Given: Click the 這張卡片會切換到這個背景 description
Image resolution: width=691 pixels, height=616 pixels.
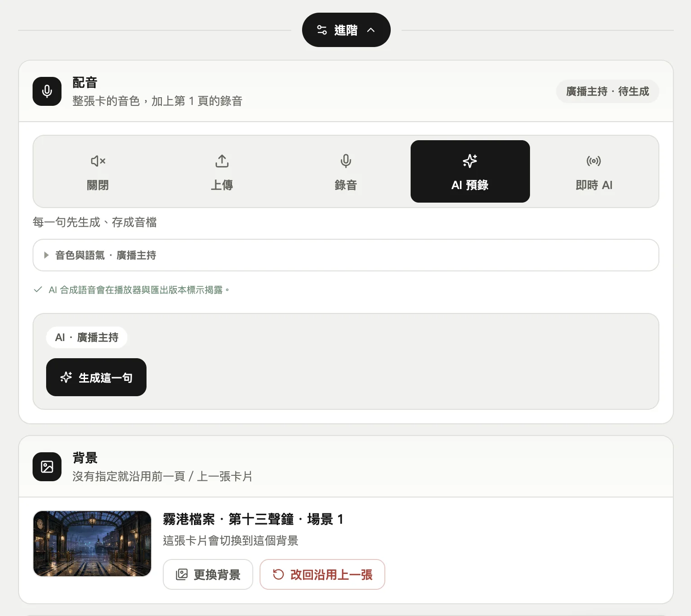Looking at the screenshot, I should [x=231, y=540].
